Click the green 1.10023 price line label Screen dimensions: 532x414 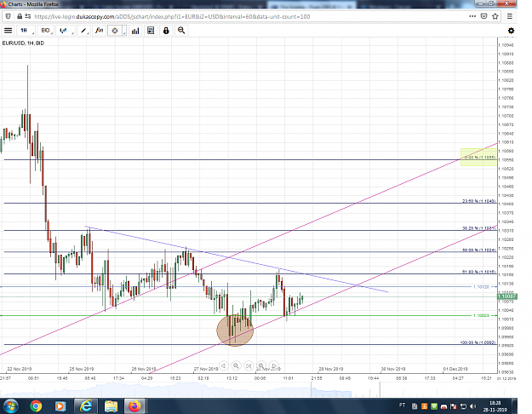click(481, 315)
